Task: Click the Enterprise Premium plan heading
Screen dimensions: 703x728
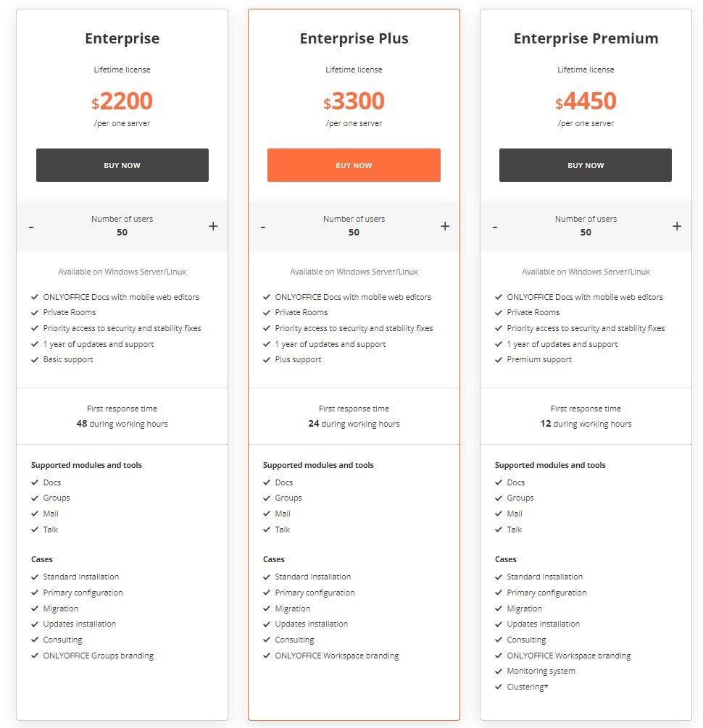Action: click(586, 38)
